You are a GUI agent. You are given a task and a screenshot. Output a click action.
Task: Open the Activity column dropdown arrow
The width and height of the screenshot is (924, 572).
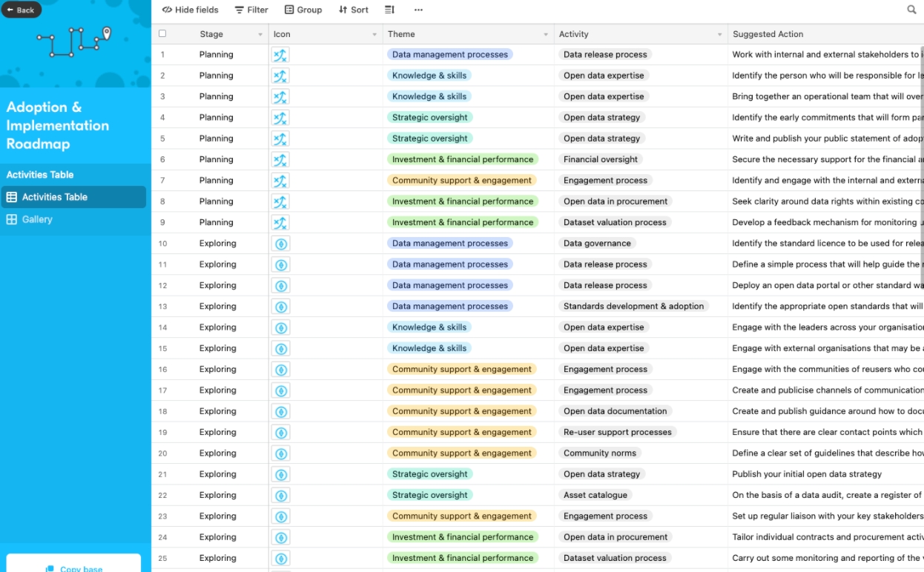click(719, 35)
